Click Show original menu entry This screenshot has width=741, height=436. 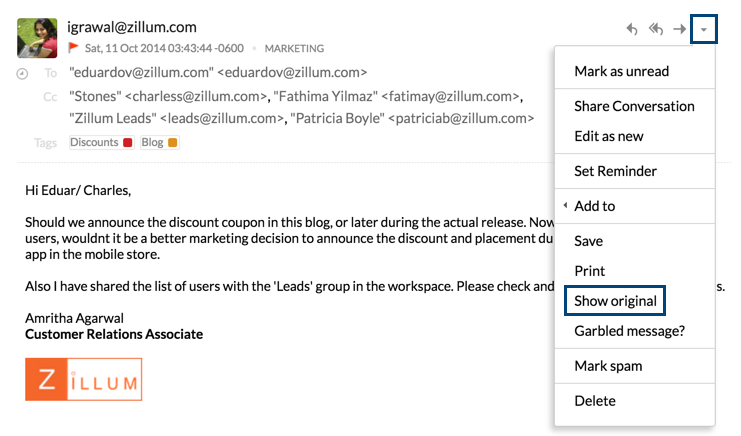click(x=615, y=300)
